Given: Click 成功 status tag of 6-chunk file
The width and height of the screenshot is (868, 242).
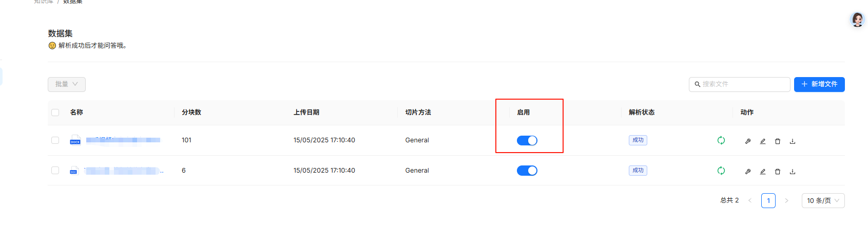Looking at the screenshot, I should [638, 171].
